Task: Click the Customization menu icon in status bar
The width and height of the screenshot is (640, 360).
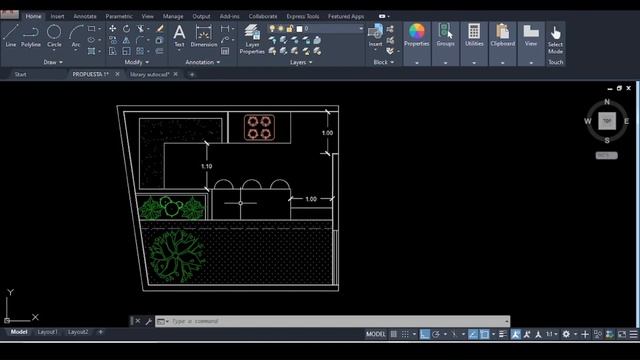Action: 633,334
